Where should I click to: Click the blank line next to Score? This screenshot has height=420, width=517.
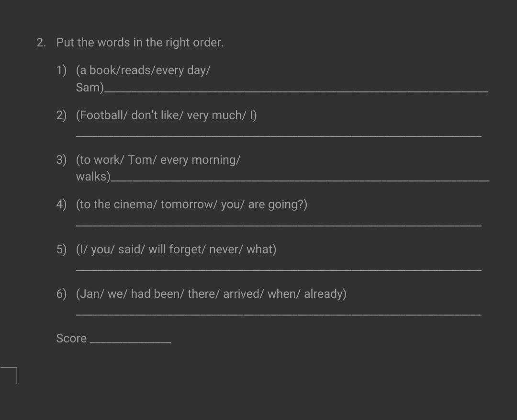tap(130, 341)
